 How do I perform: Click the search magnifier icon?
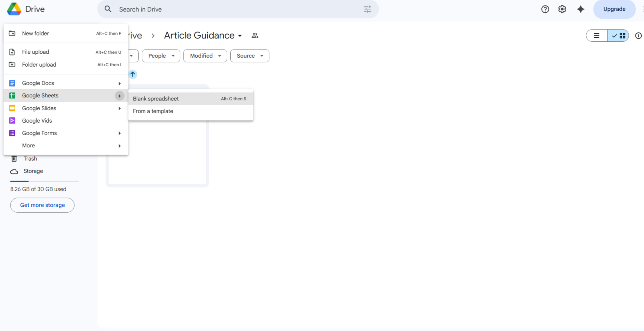[108, 9]
